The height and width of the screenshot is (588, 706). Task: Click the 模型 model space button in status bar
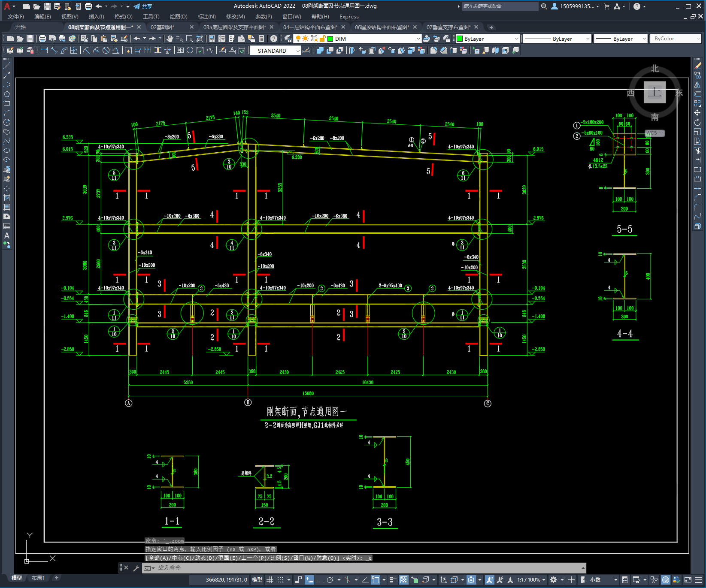pyautogui.click(x=257, y=580)
